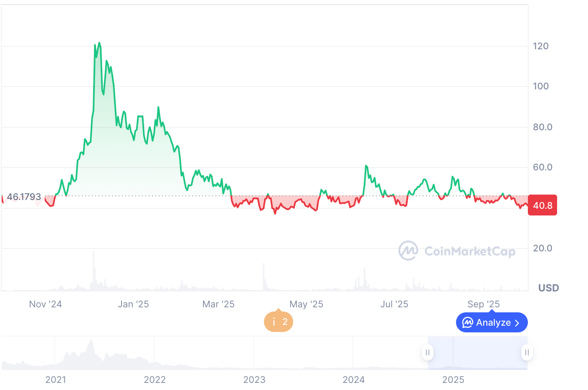Grab the right range selector handle
This screenshot has height=390, width=588.
pyautogui.click(x=527, y=352)
